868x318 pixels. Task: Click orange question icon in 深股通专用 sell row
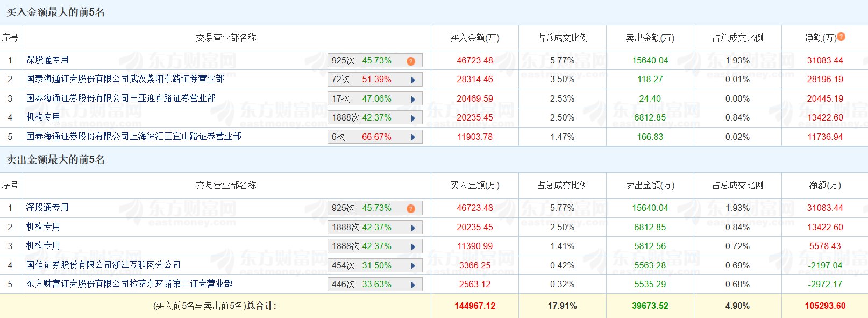(411, 208)
